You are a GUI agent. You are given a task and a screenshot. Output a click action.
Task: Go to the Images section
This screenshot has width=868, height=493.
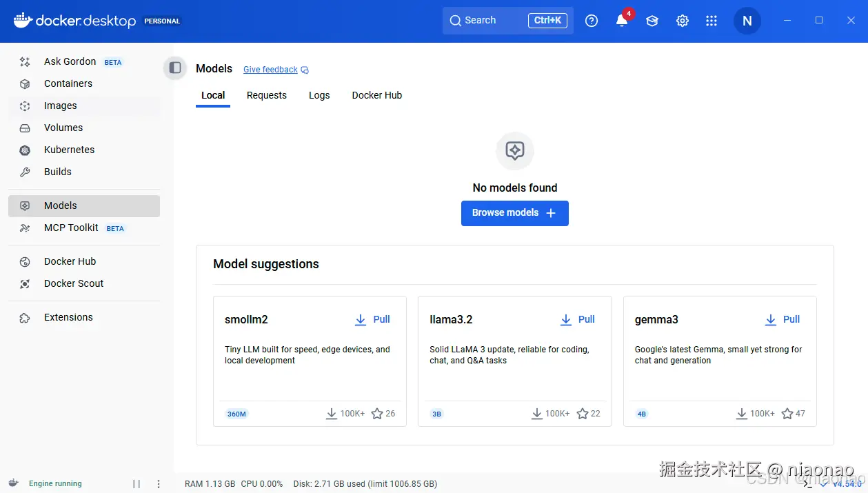[84, 105]
